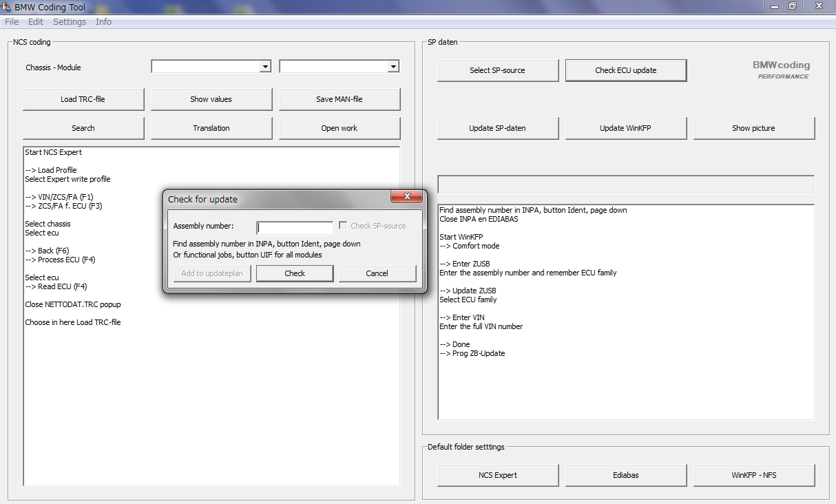
Task: Click 'Close NETTODAT.TRC popup' text
Action: pyautogui.click(x=73, y=304)
